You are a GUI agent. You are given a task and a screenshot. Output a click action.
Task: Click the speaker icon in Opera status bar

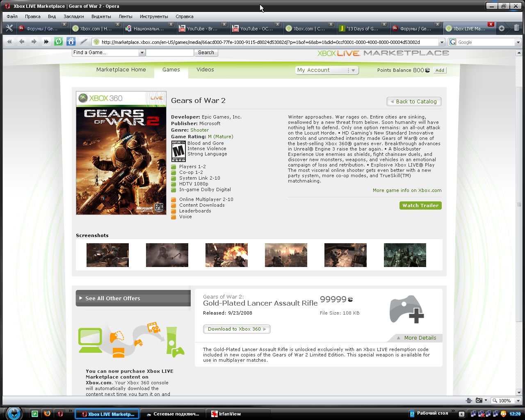point(469,400)
